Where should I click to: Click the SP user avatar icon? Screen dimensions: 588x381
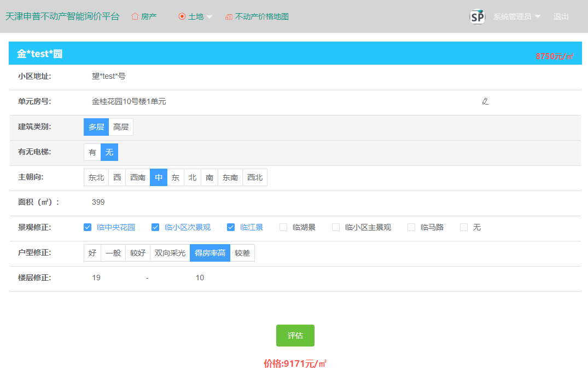478,16
